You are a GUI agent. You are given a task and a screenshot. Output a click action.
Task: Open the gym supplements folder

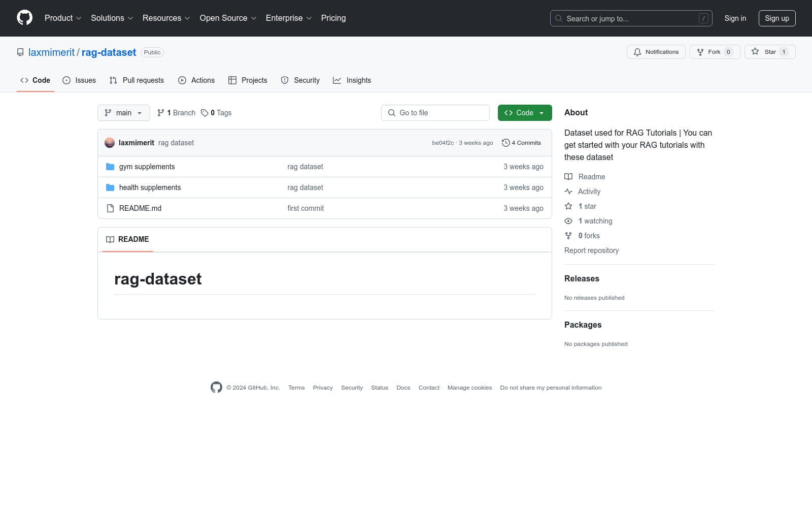[147, 167]
